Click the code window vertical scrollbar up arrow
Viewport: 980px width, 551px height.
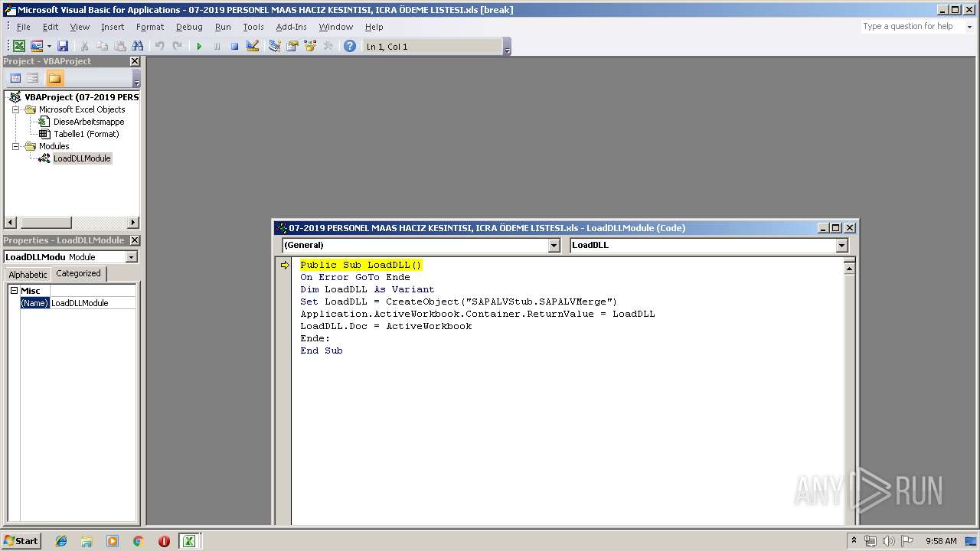click(x=849, y=267)
